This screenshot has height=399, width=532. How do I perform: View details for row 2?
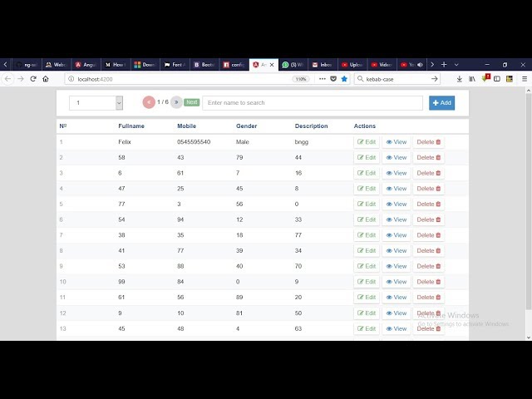[x=397, y=157]
